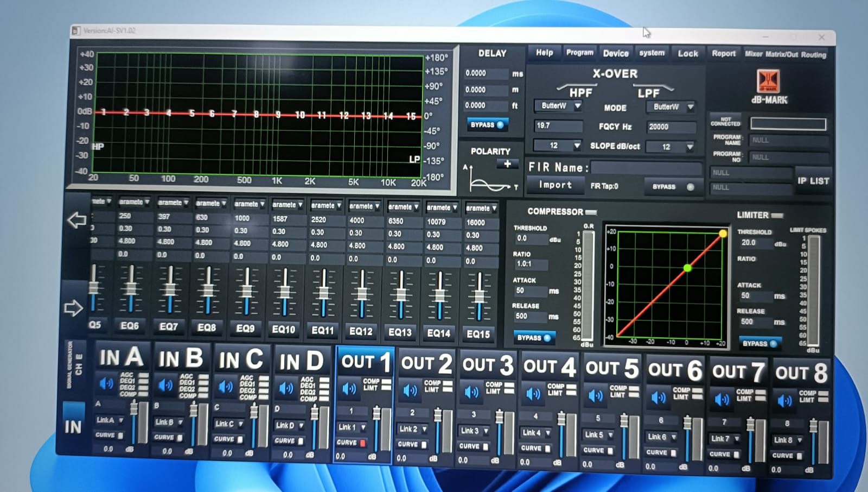Open the Report menu
Viewport: 868px width, 492px height.
724,53
